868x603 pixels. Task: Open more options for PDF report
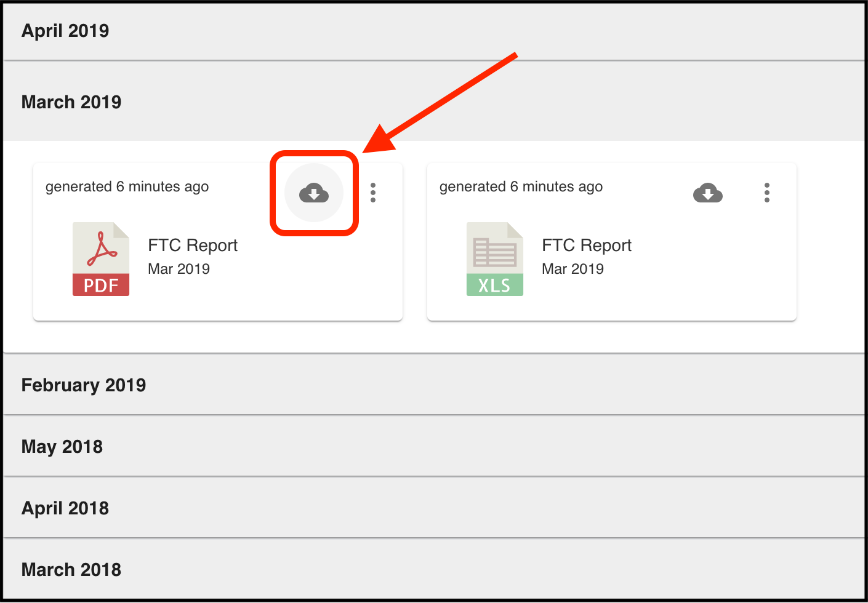tap(373, 193)
